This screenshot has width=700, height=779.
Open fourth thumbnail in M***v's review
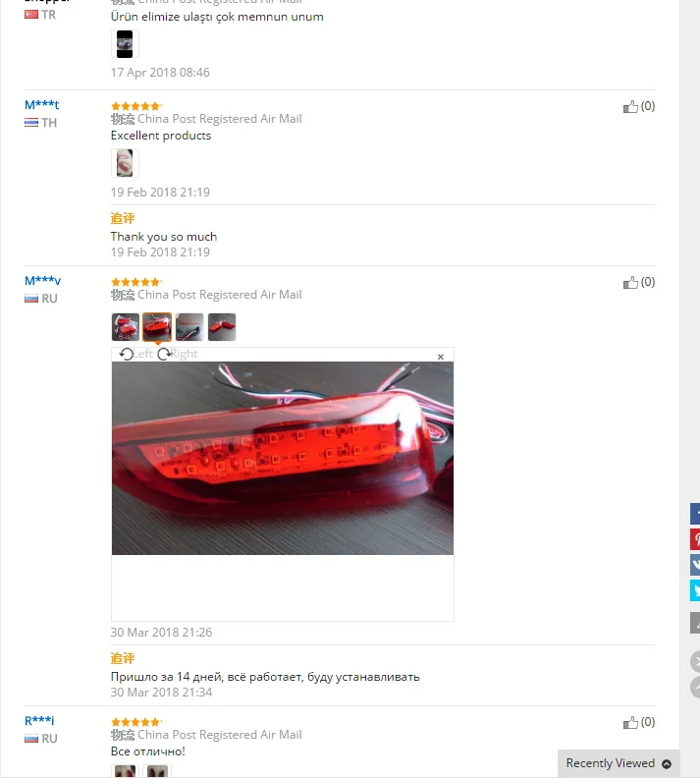point(222,327)
